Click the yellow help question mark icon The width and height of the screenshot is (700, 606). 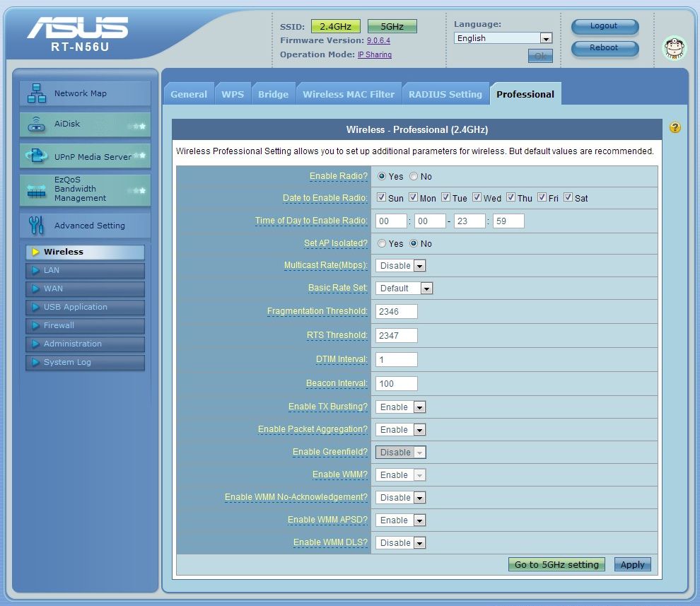[675, 128]
